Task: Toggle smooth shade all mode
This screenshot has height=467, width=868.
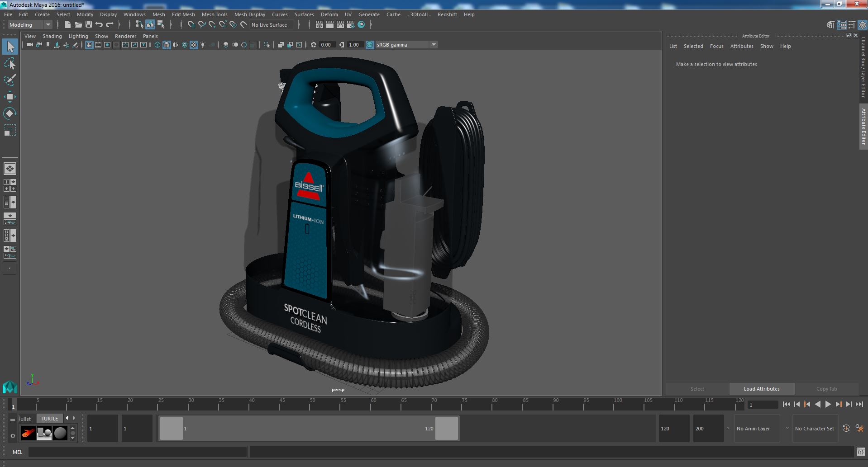Action: (167, 45)
